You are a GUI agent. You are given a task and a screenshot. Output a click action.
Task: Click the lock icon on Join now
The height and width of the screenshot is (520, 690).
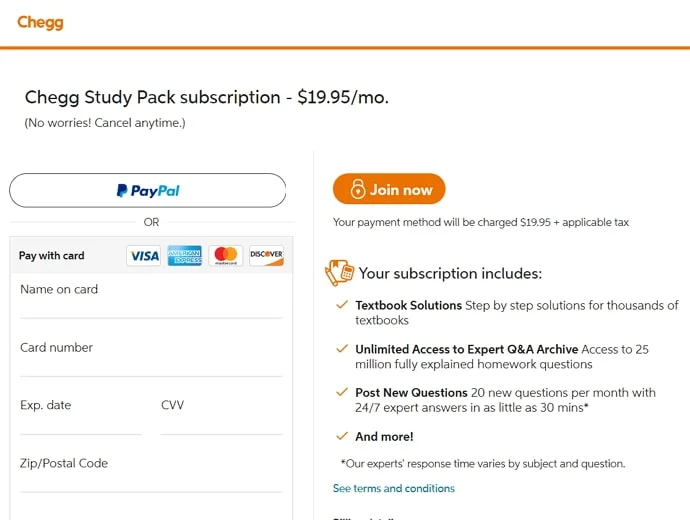coord(357,189)
